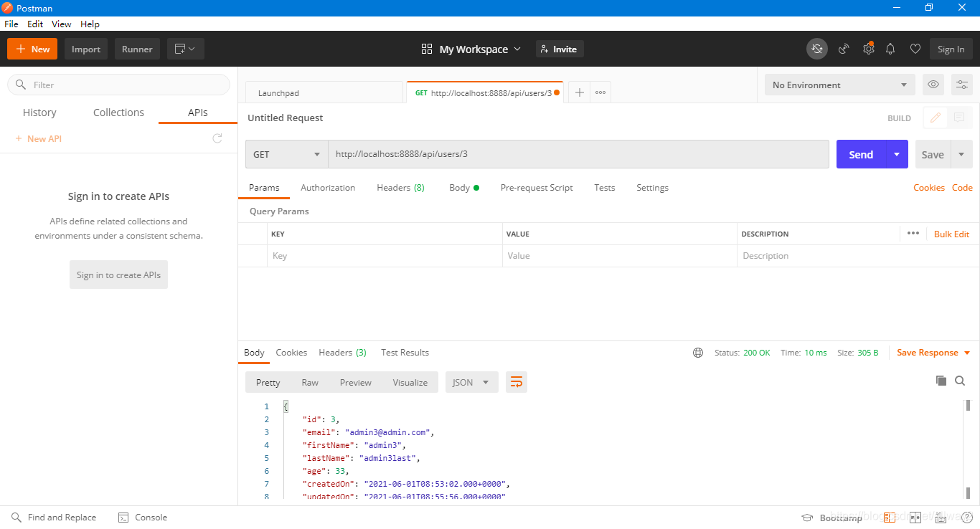Viewport: 980px width, 529px height.
Task: Open Find and Replace
Action: click(54, 518)
